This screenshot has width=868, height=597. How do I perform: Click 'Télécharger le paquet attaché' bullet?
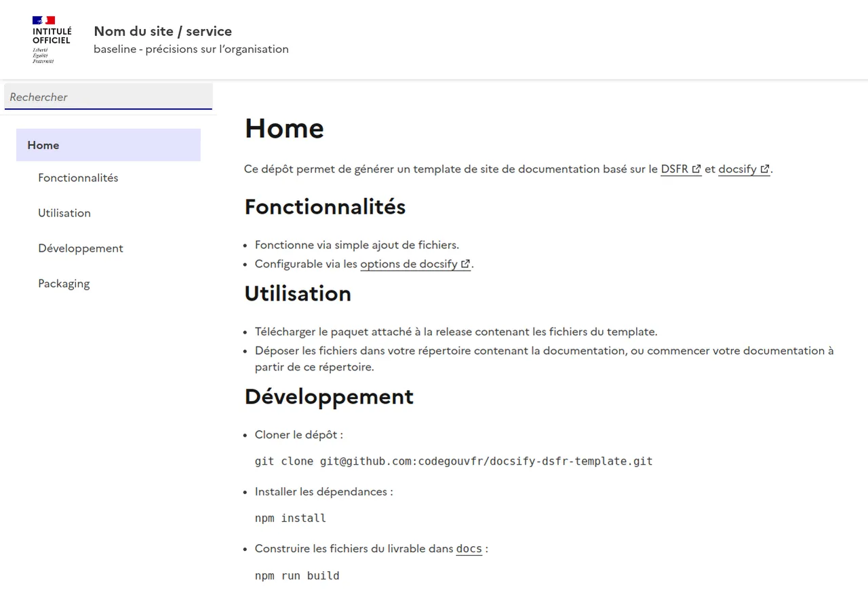[456, 332]
